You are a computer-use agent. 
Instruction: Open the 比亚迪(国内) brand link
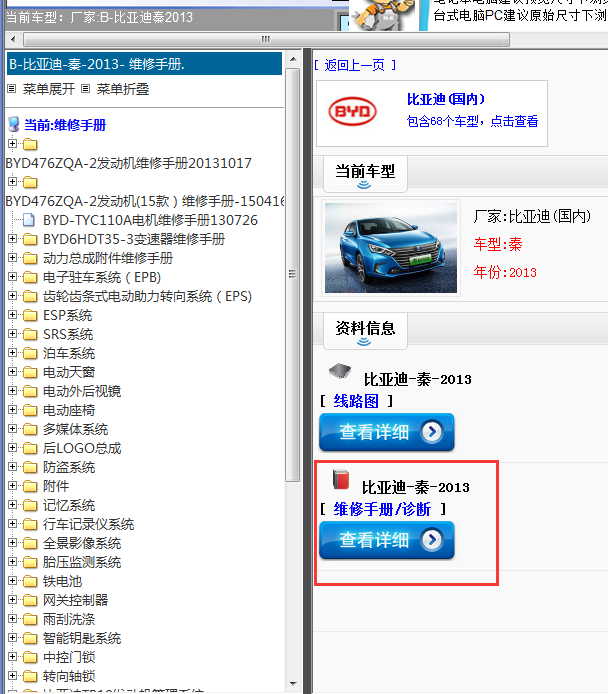pyautogui.click(x=446, y=99)
